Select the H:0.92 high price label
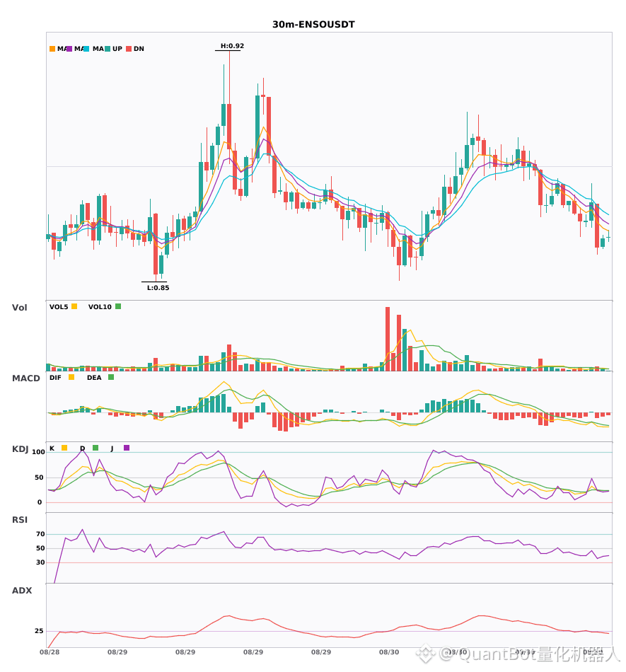The width and height of the screenshot is (626, 672). [x=232, y=46]
